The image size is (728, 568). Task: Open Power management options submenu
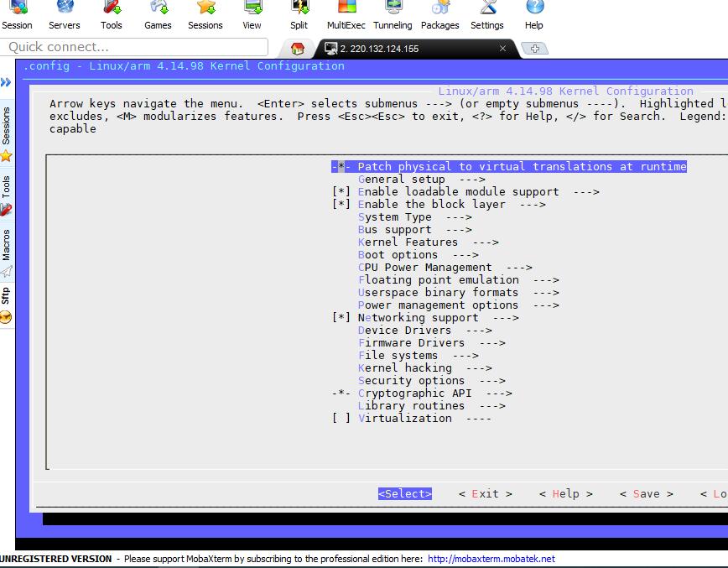tap(458, 305)
